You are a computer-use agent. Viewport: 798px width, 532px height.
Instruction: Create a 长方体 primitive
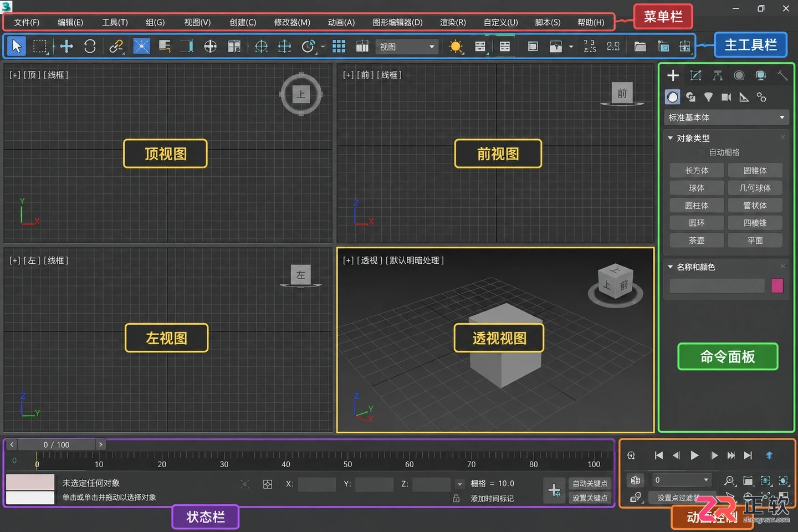tap(697, 171)
